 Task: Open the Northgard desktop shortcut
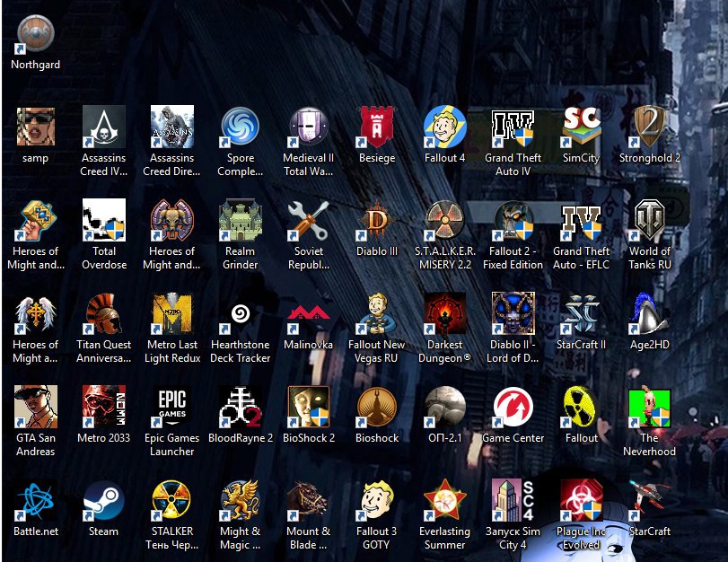point(36,33)
